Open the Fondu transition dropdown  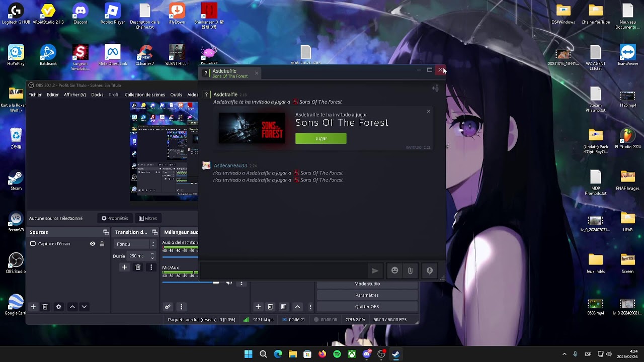point(135,244)
